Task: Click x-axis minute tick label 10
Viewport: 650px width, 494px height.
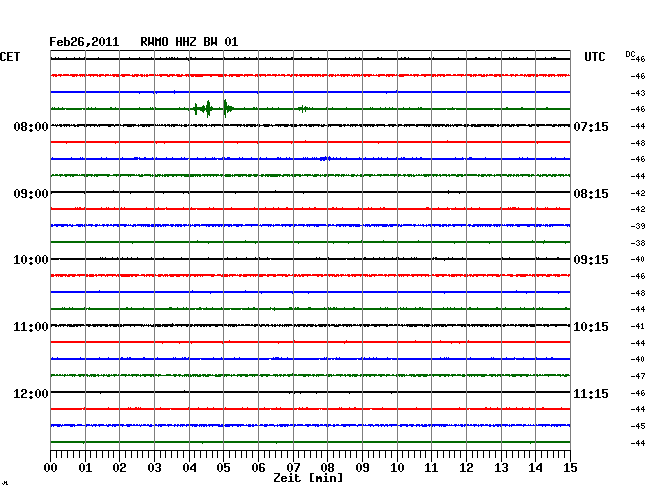Action: [397, 467]
